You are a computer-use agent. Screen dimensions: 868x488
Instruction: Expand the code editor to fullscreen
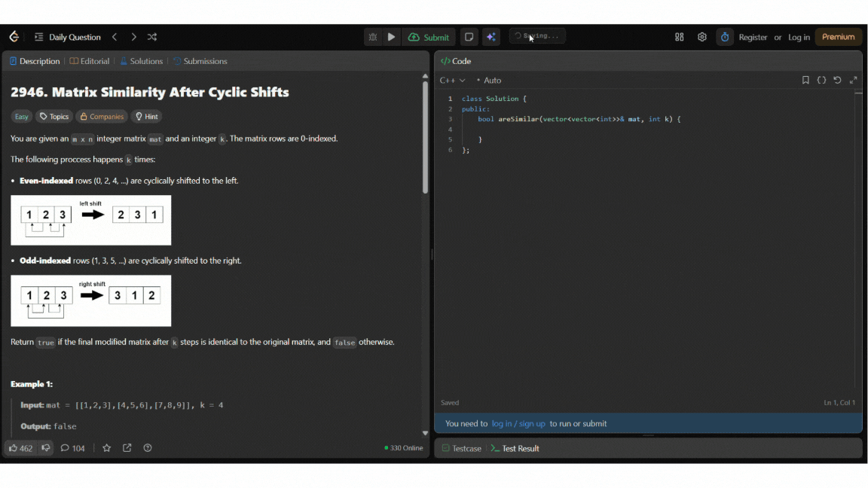pos(854,81)
